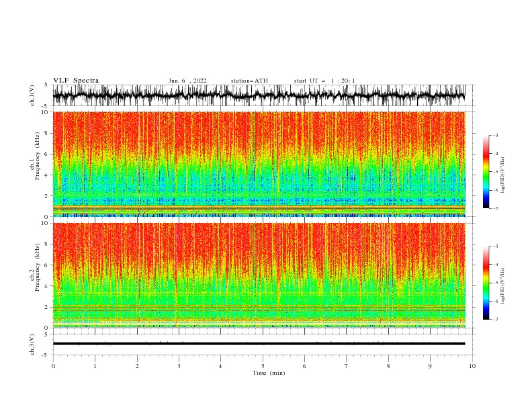Image resolution: width=532 pixels, height=411 pixels.
Task: Click the time axis tick label '0'
Action: pyautogui.click(x=53, y=366)
